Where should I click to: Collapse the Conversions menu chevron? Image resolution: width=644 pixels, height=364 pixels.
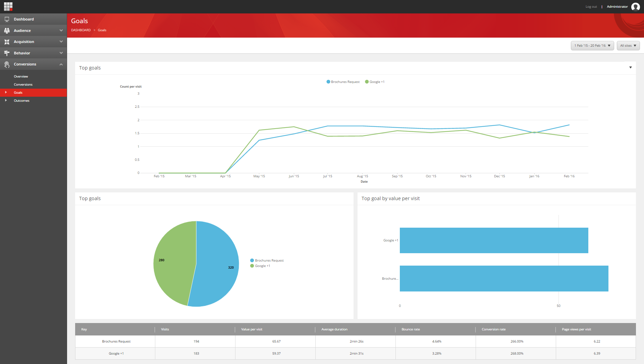point(61,64)
